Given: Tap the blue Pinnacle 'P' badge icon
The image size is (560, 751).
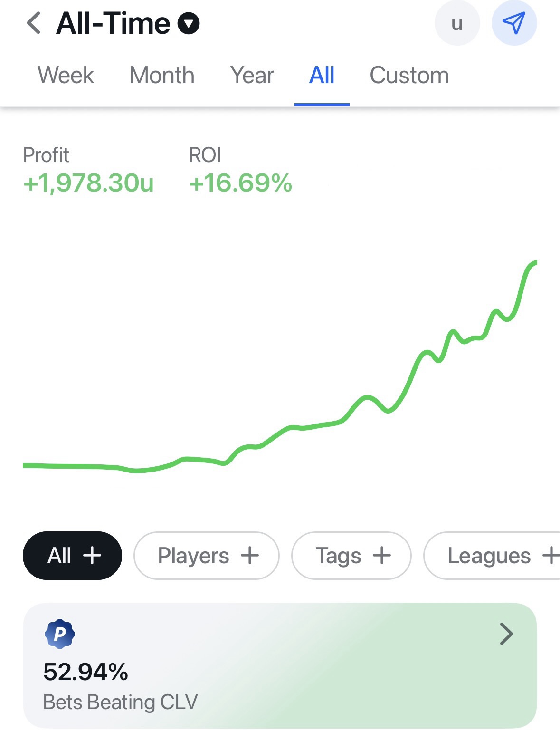Looking at the screenshot, I should pyautogui.click(x=59, y=634).
